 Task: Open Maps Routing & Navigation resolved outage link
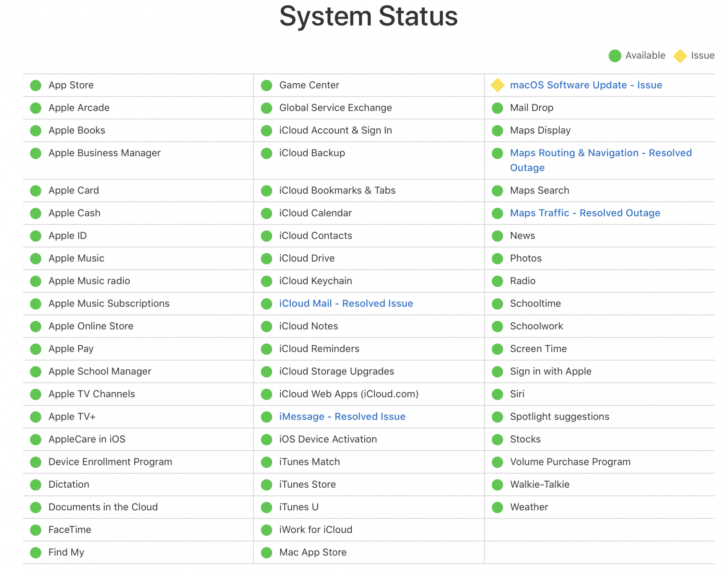601,153
